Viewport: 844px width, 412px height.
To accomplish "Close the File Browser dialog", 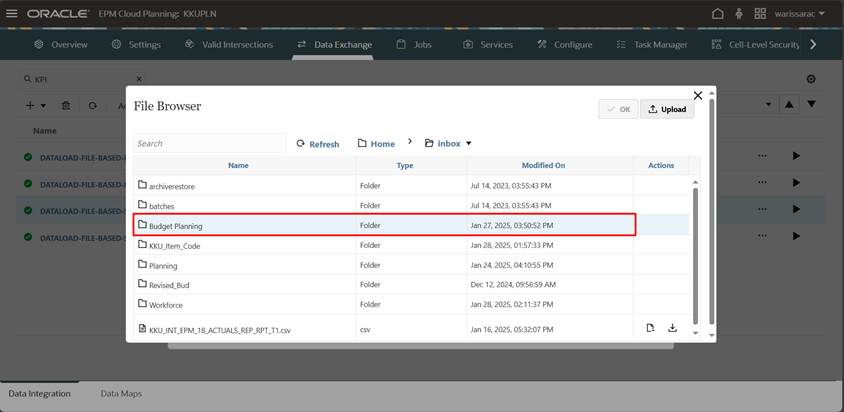I will click(698, 95).
